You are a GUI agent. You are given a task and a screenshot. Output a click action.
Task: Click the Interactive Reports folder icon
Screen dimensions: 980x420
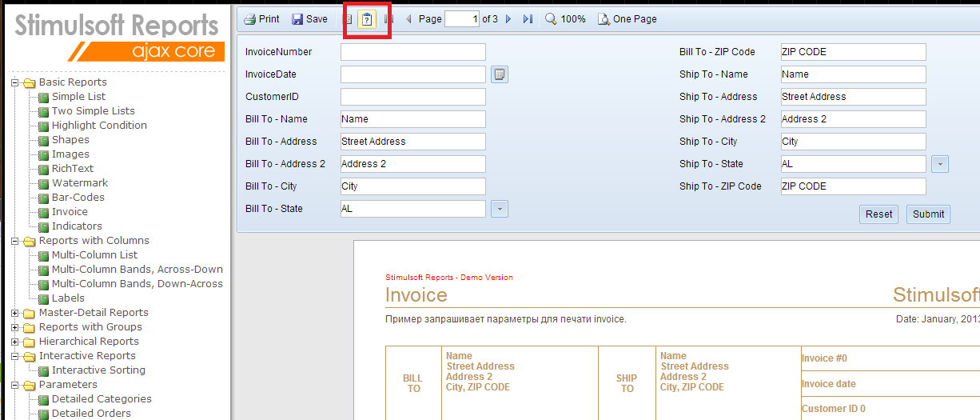[30, 356]
